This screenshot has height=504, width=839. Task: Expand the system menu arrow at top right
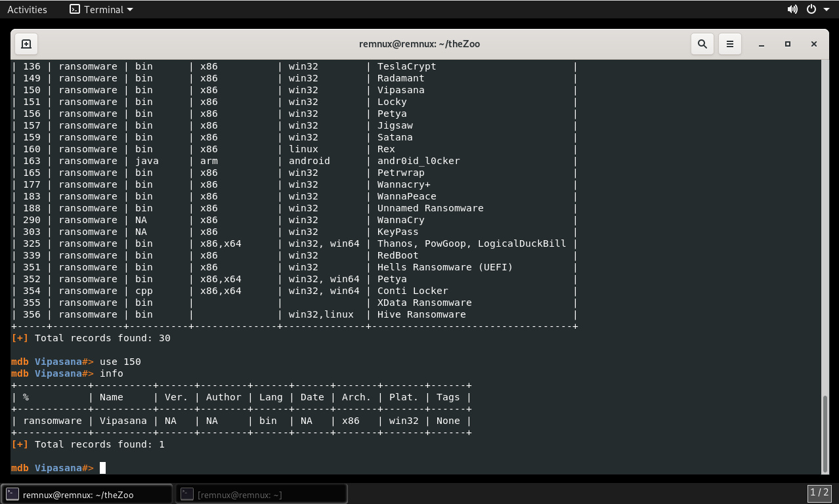[826, 9]
